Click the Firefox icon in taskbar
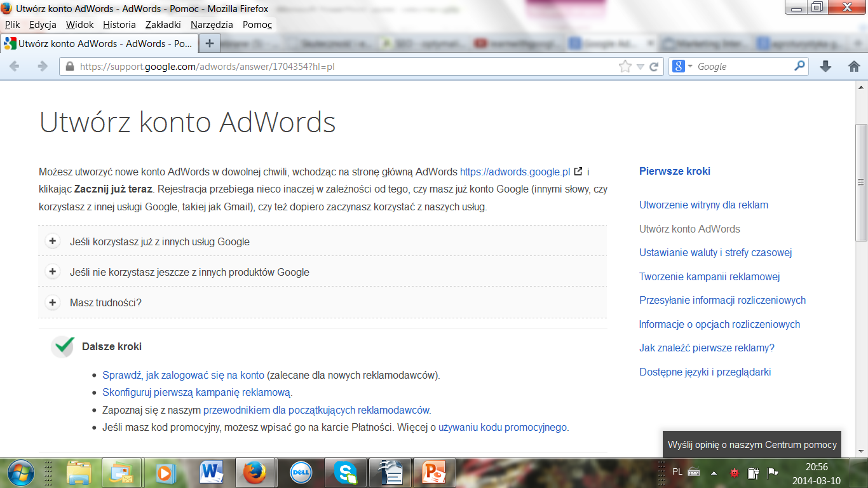The image size is (868, 488). pyautogui.click(x=254, y=472)
